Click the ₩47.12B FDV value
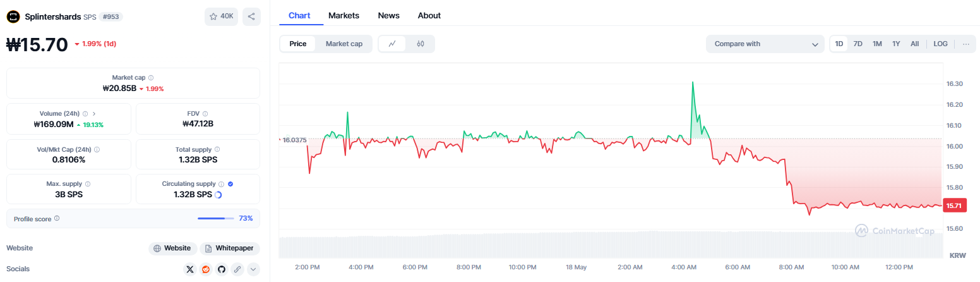This screenshot has width=980, height=282. [198, 124]
